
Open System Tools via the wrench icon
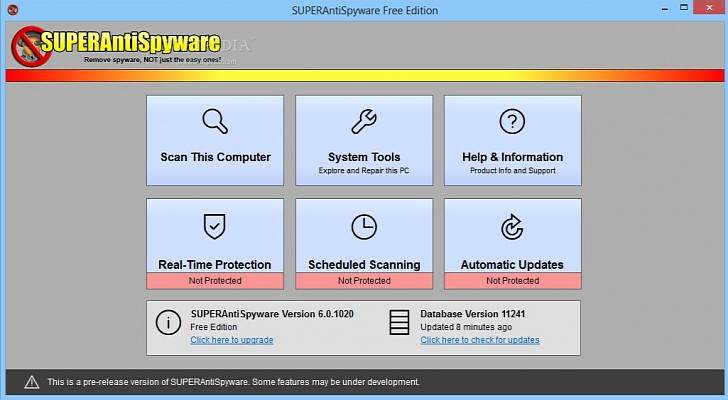[x=364, y=122]
